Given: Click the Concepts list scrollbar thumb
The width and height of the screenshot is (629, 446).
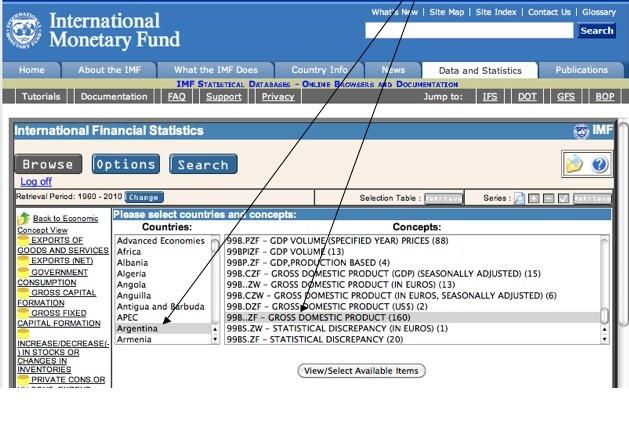Looking at the screenshot, I should click(605, 316).
